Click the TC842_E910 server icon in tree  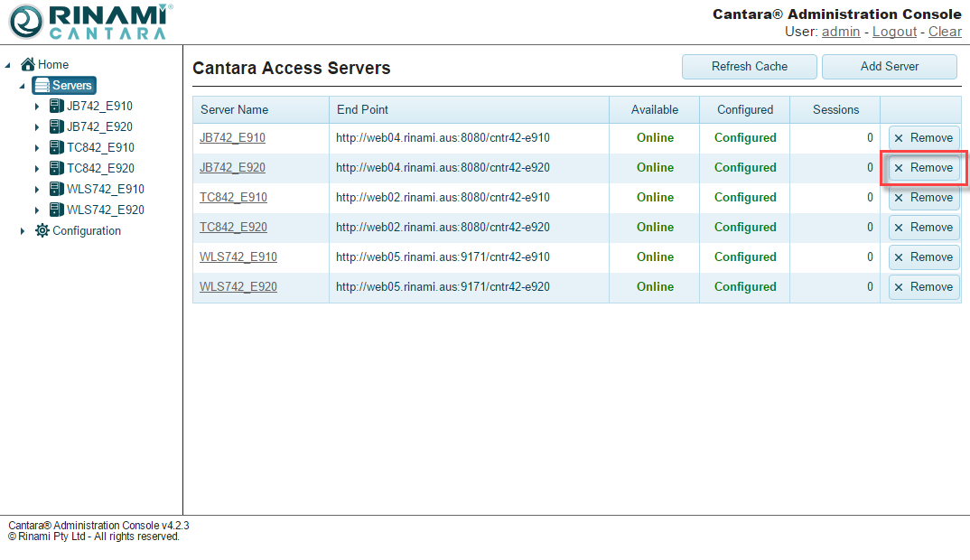click(57, 148)
